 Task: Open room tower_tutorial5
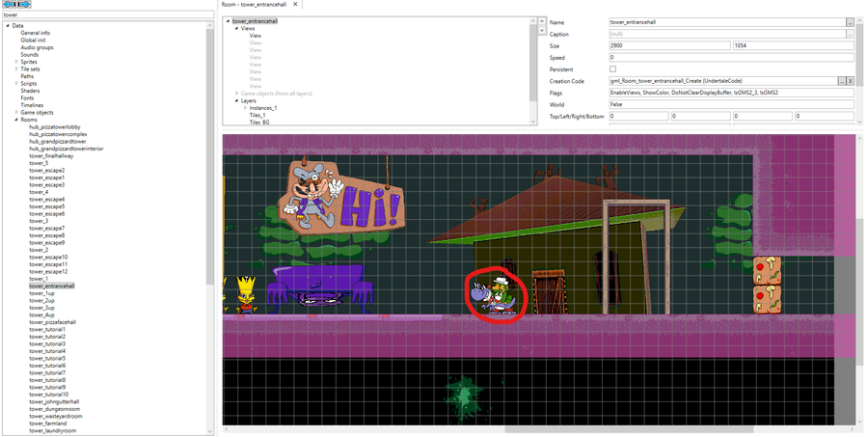[x=47, y=358]
